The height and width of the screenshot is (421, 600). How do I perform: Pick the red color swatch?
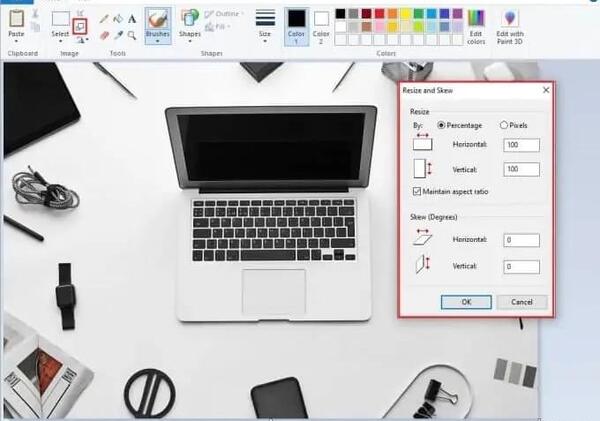380,14
